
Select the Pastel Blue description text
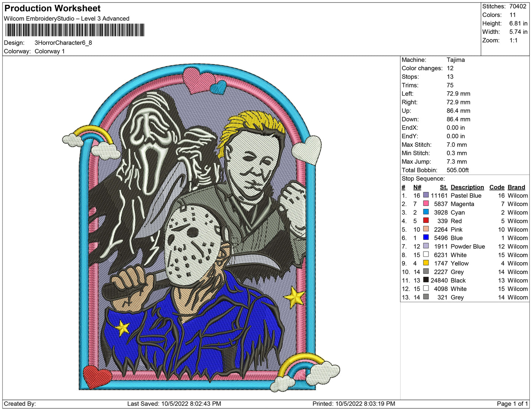pos(466,196)
